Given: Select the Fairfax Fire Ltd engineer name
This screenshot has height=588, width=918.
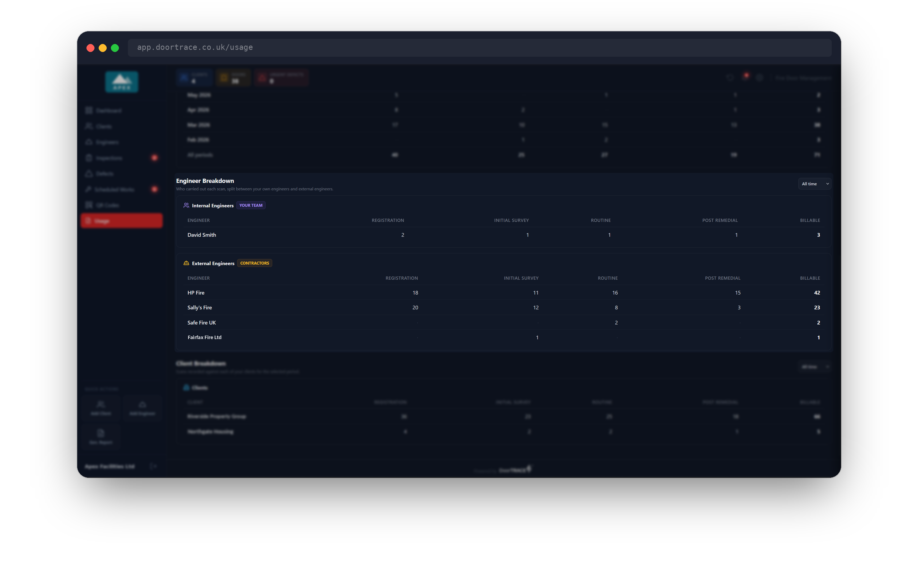Looking at the screenshot, I should 204,337.
